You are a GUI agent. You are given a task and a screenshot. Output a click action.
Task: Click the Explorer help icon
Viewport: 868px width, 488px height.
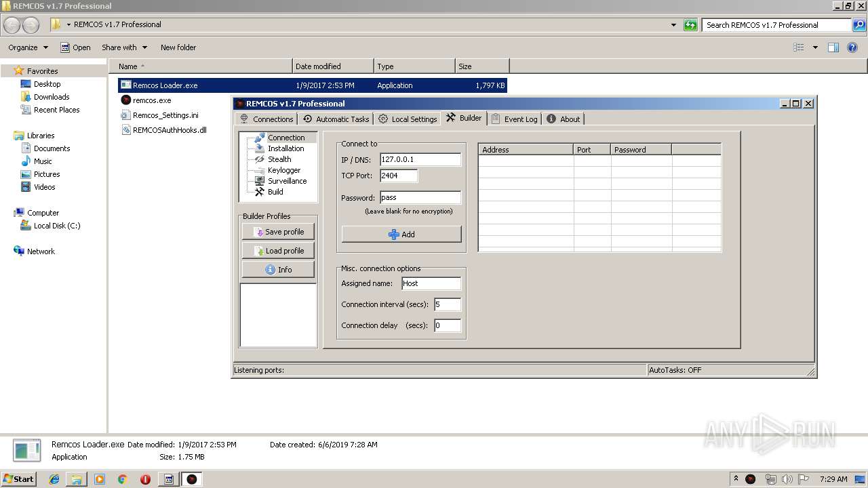[x=852, y=47]
